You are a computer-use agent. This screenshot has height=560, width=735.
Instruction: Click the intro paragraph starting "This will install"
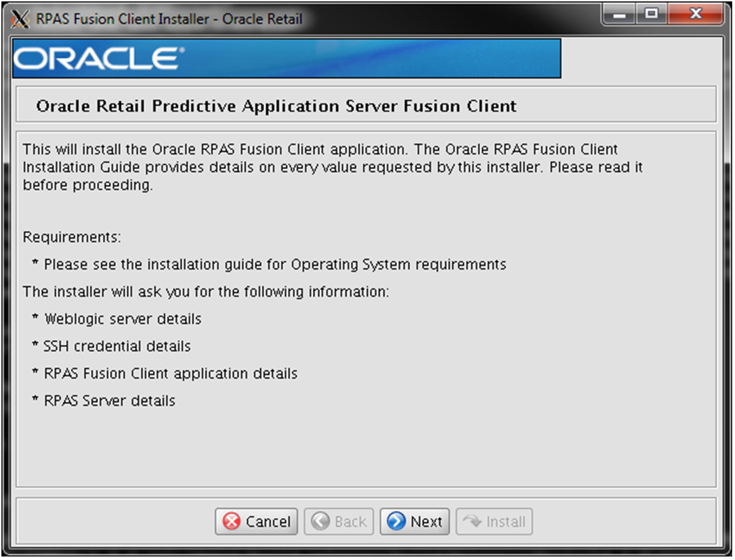pyautogui.click(x=333, y=168)
